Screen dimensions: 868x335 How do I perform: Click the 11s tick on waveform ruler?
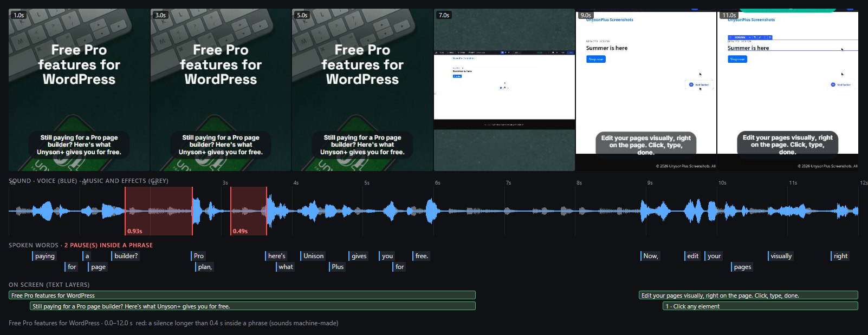point(793,183)
